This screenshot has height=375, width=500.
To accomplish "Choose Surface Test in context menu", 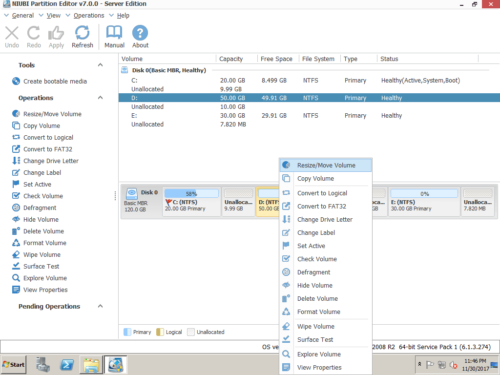I will click(326, 340).
